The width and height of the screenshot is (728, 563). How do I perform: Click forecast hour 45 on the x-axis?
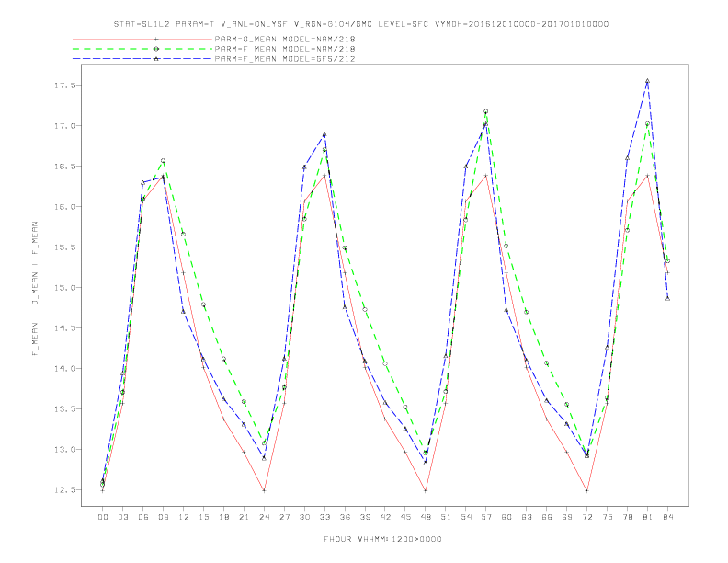coord(405,517)
